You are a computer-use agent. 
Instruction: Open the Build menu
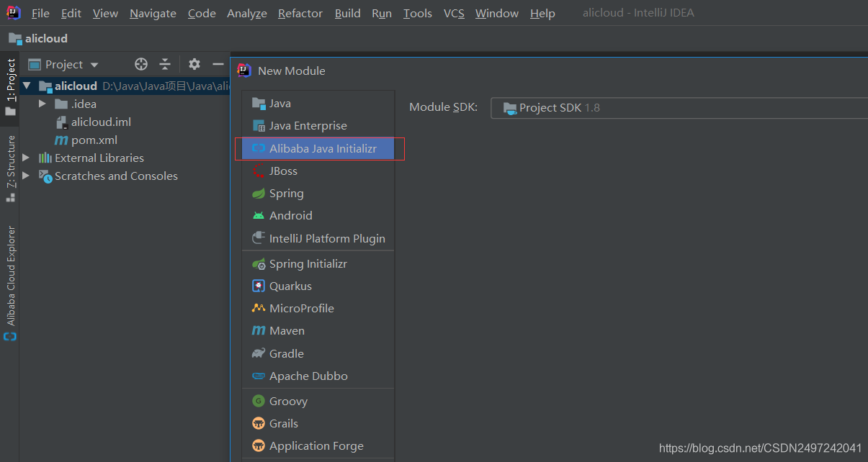pyautogui.click(x=348, y=13)
